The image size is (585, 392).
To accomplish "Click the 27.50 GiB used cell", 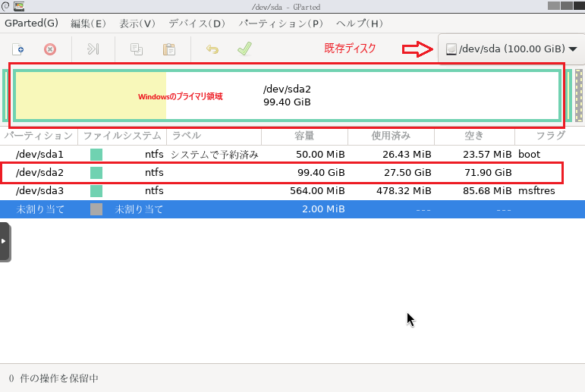I will [x=407, y=173].
